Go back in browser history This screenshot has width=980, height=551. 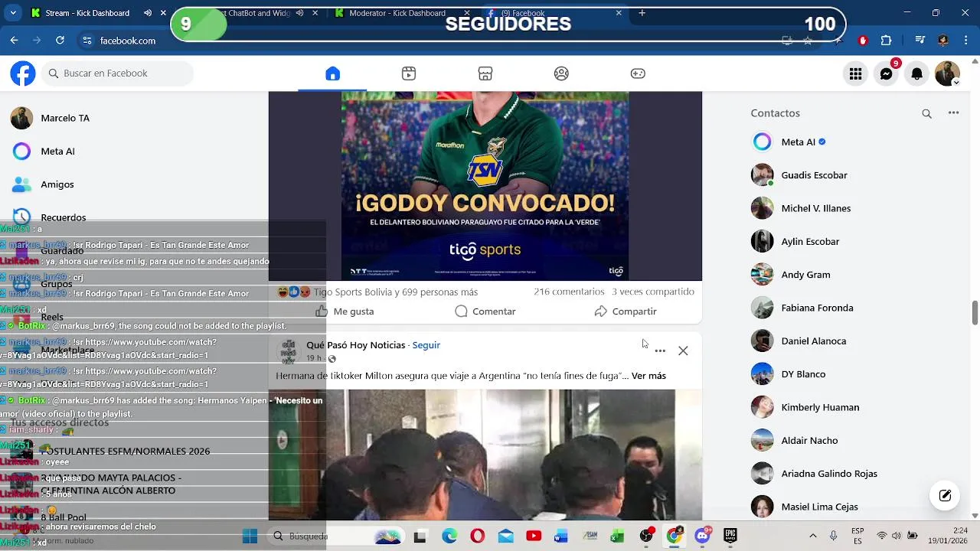(x=14, y=41)
